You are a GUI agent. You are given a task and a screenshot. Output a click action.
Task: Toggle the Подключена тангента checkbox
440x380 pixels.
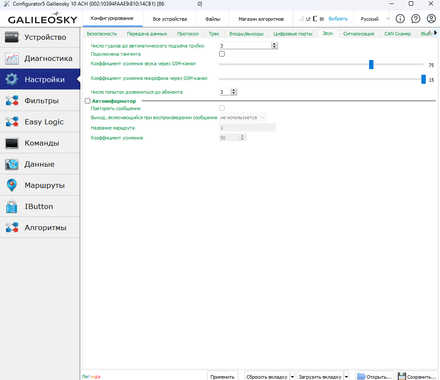(222, 54)
